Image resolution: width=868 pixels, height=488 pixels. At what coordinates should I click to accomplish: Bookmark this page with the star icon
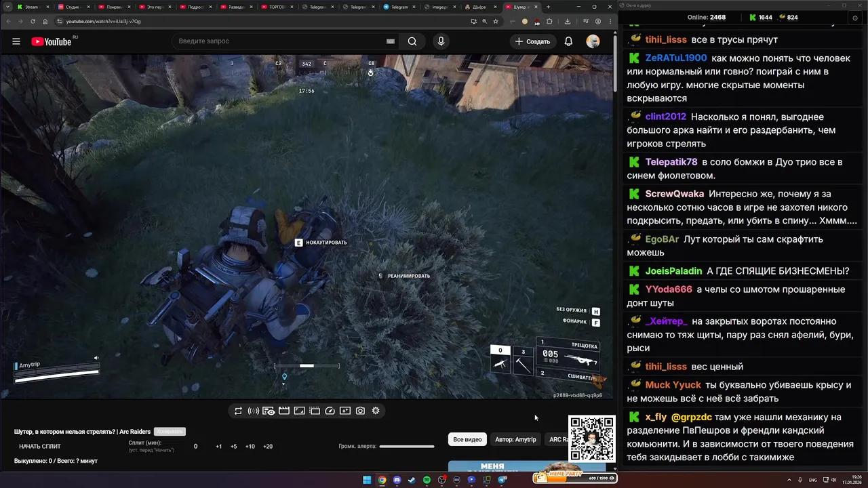[x=496, y=21]
